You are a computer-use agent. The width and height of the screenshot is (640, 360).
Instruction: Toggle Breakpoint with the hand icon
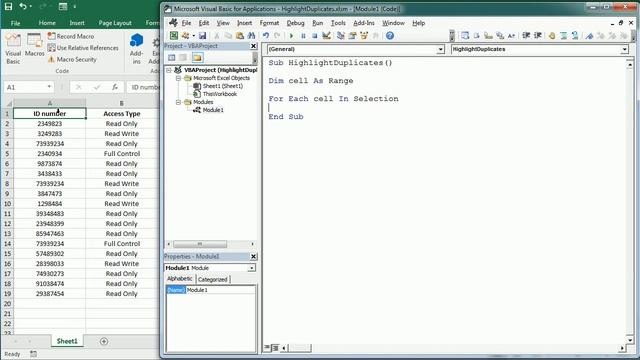(552, 36)
